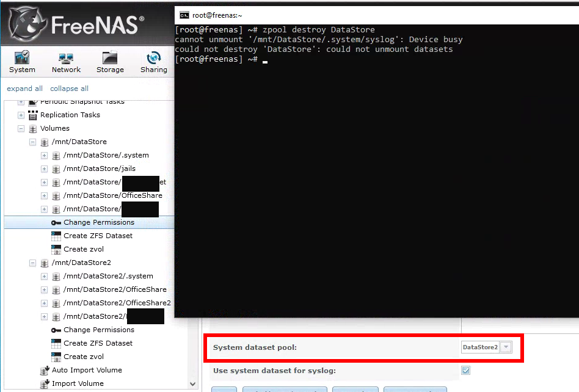Viewport: 579px width, 392px height.
Task: Click the collapse all link
Action: tap(69, 89)
